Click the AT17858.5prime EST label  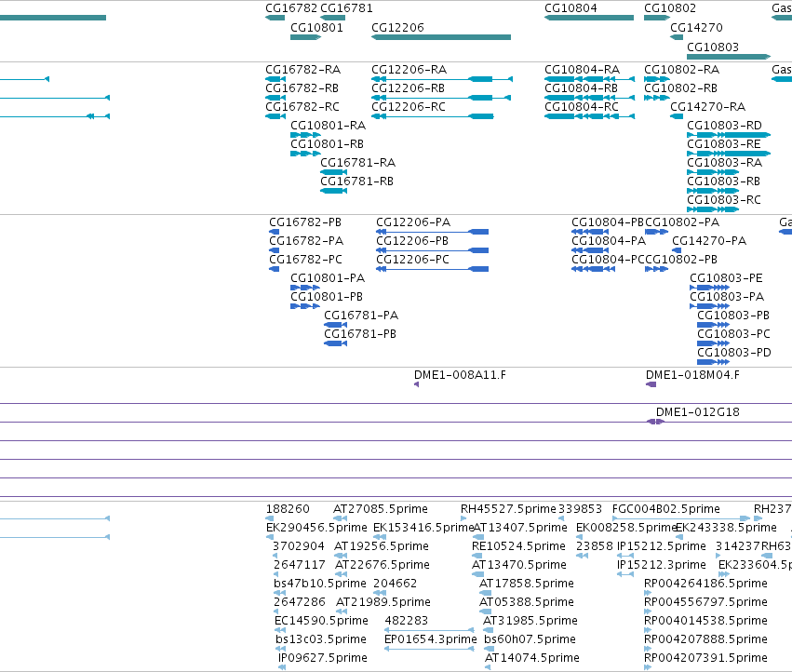[527, 583]
